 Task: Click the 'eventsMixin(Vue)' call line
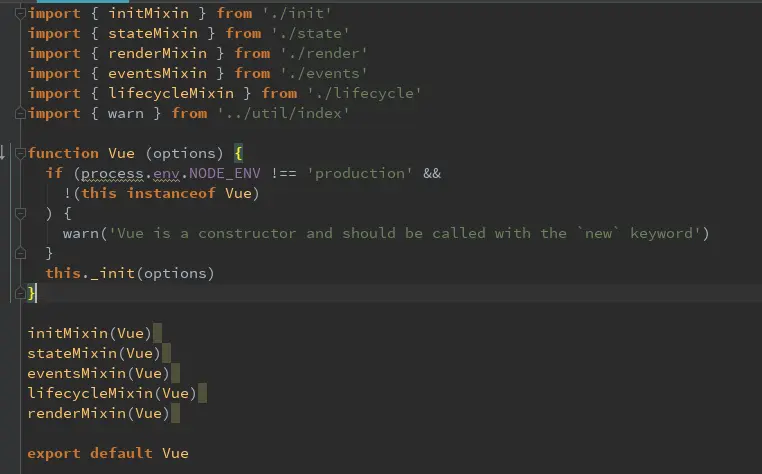point(99,373)
